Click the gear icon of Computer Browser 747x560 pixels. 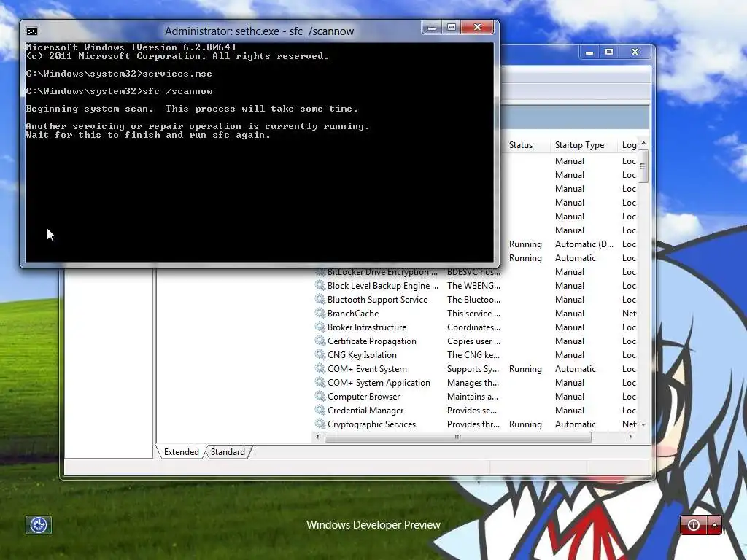(x=320, y=396)
